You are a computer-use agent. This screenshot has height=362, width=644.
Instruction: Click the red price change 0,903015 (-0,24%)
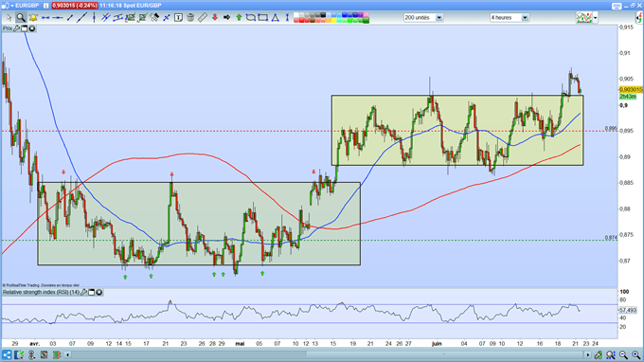point(75,6)
